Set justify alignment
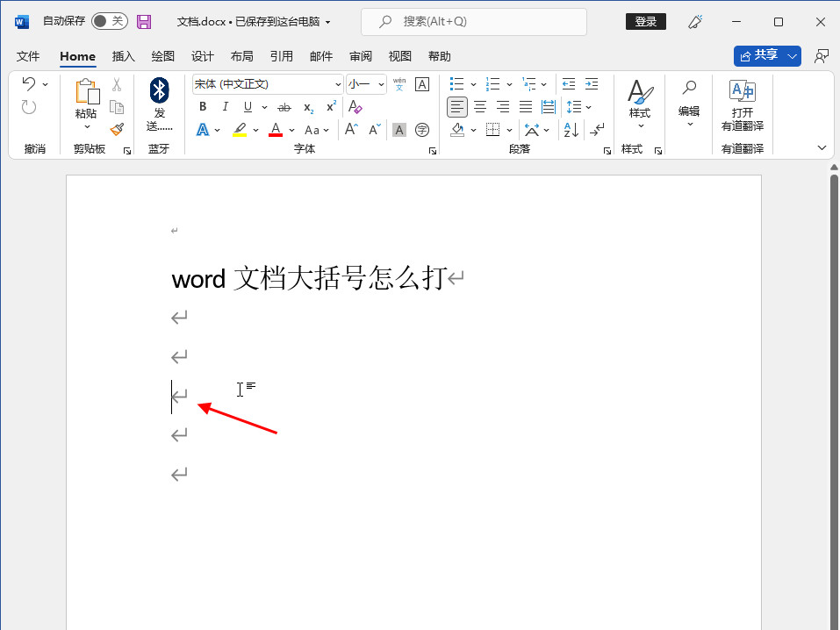 (x=526, y=107)
